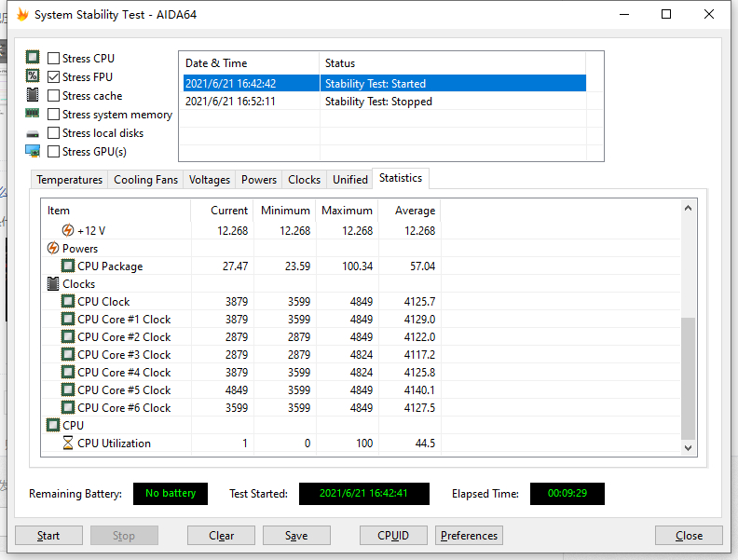Image resolution: width=738 pixels, height=560 pixels.
Task: Click the icon next to CPU Core #5 Clock
Action: point(68,390)
